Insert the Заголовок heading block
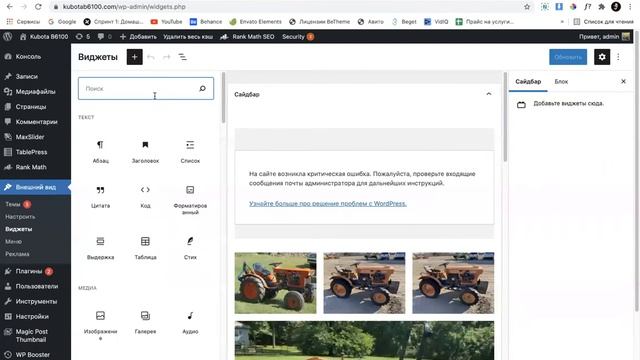The width and height of the screenshot is (640, 360). pos(145,152)
